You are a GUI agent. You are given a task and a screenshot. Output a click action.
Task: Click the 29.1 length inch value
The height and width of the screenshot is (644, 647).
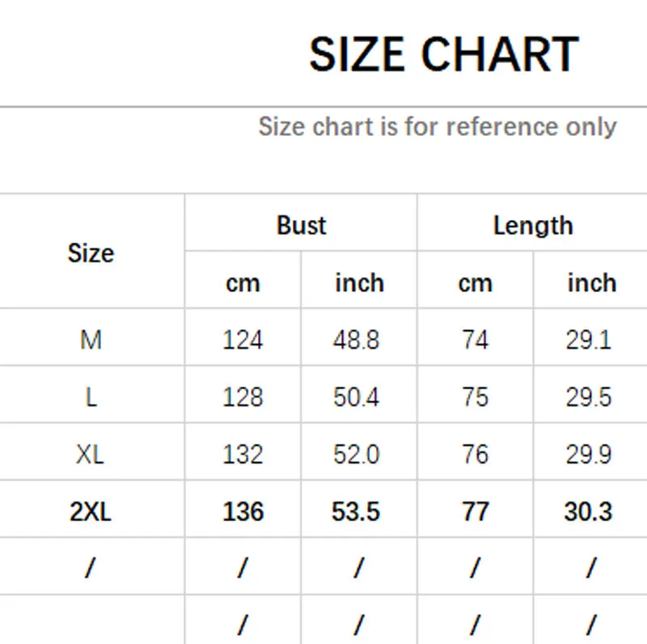pyautogui.click(x=589, y=340)
